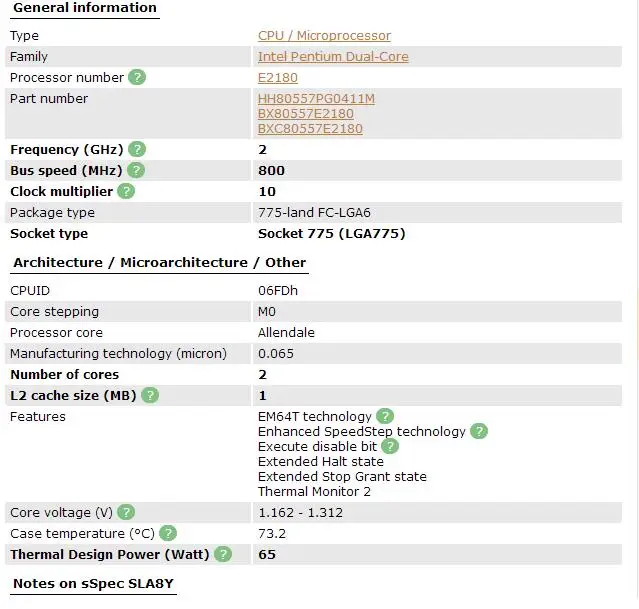This screenshot has height=609, width=639.
Task: Click help icon next to Execute disable bit
Action: [x=390, y=446]
